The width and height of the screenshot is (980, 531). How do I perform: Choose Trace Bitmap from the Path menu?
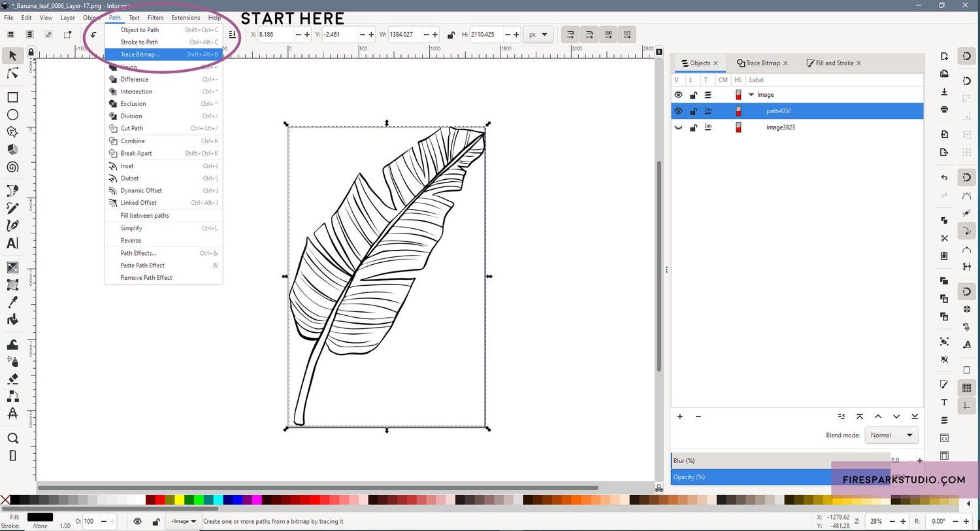coord(139,54)
